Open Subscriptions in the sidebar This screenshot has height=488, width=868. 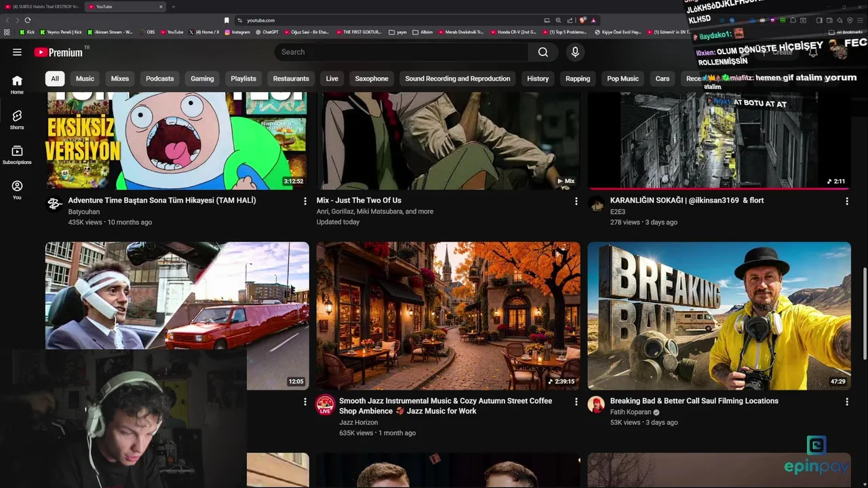coord(17,155)
